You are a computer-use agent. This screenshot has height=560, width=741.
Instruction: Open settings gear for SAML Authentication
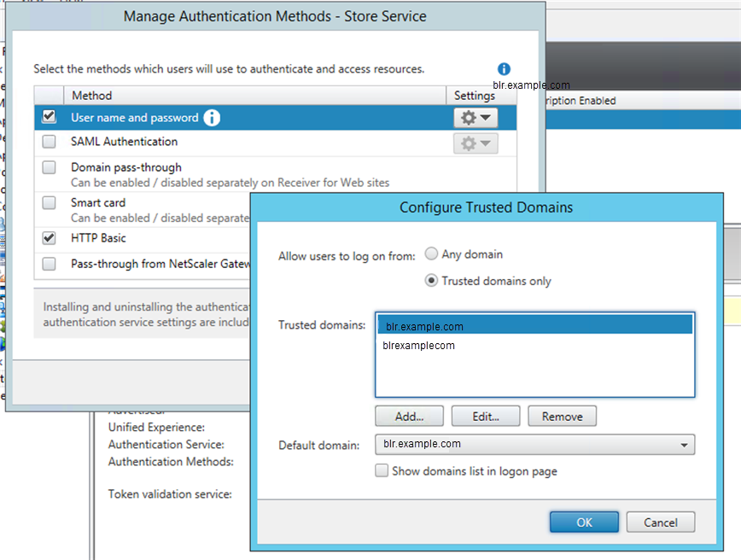tap(476, 143)
